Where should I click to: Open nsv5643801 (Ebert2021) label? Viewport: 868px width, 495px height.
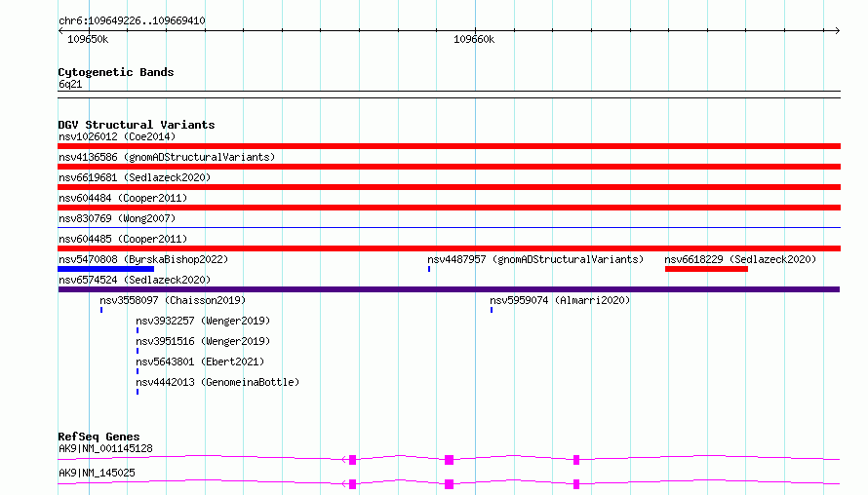(200, 362)
